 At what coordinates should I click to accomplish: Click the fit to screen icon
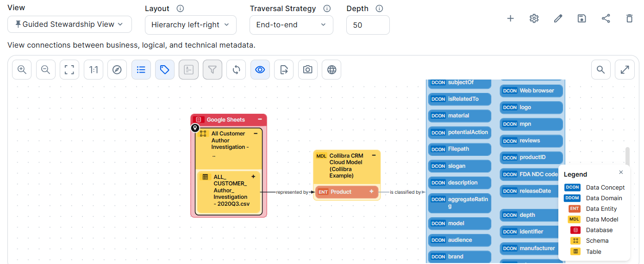click(x=69, y=70)
